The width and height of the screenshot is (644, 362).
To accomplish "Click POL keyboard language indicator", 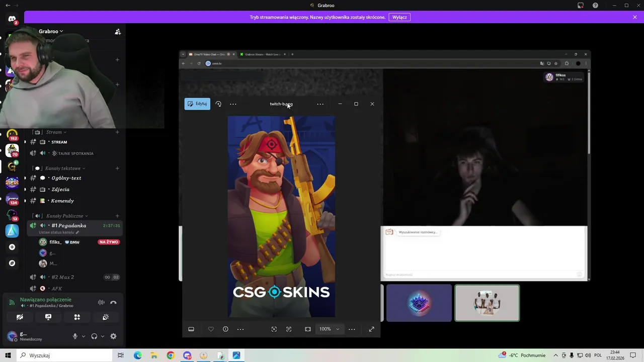I will click(x=597, y=355).
